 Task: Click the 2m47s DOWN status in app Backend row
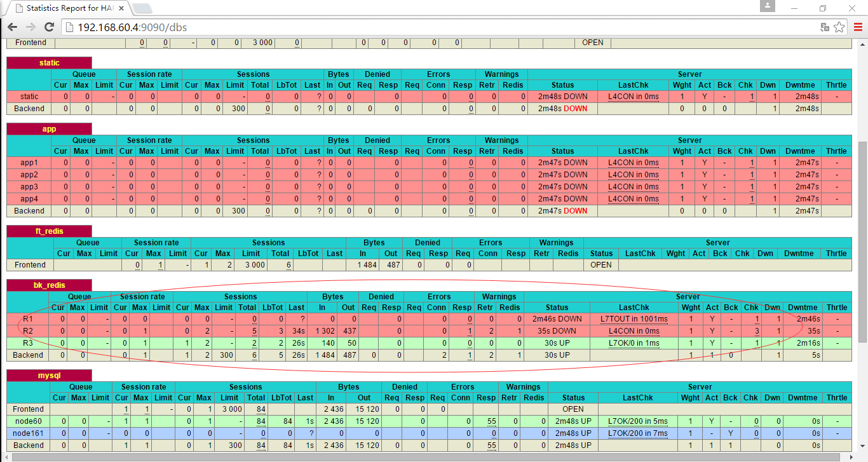pos(563,211)
